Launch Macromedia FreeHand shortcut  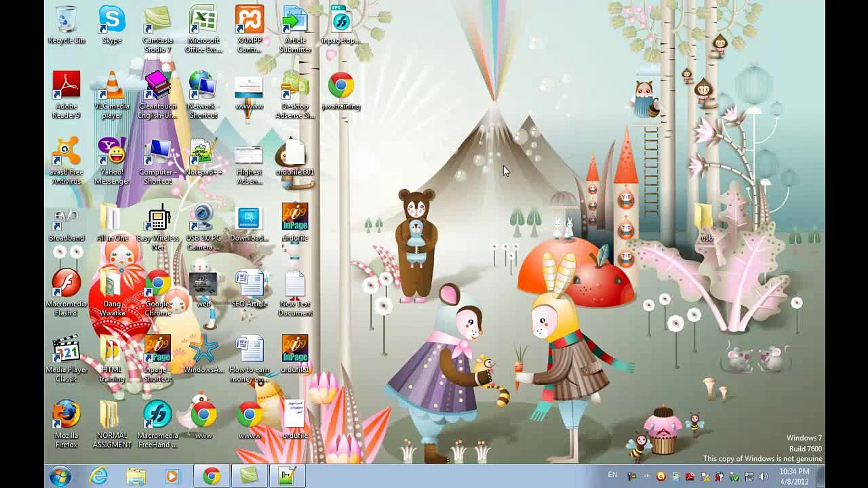[x=157, y=424]
